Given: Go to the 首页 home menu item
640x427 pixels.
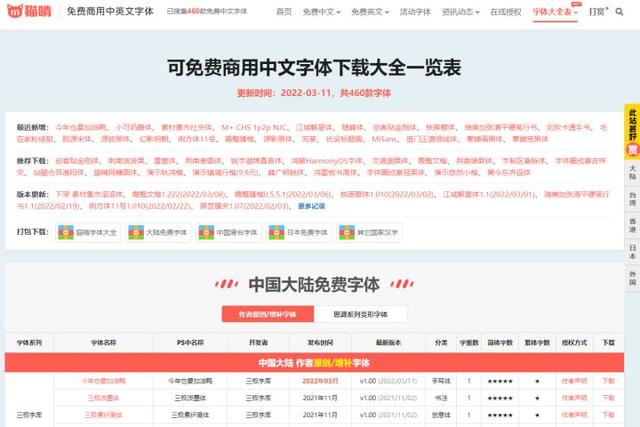Looking at the screenshot, I should (x=283, y=12).
